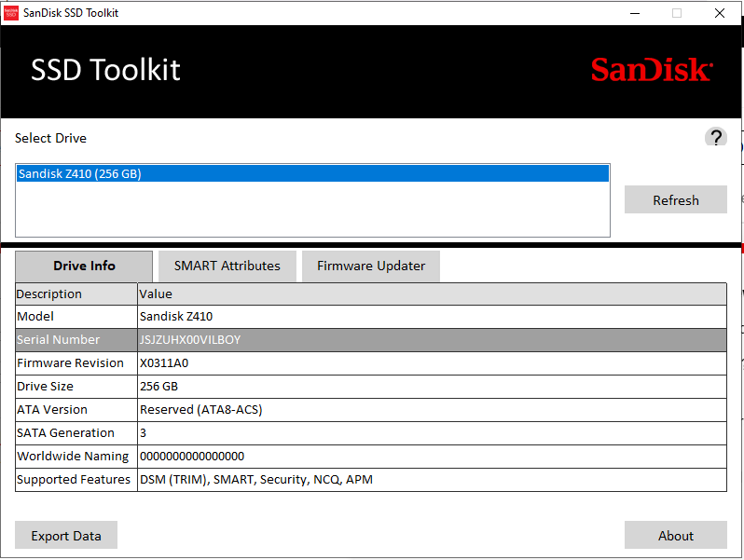Close the SanDisk SSD Toolkit window
Viewport: 744px width, 560px height.
(720, 13)
